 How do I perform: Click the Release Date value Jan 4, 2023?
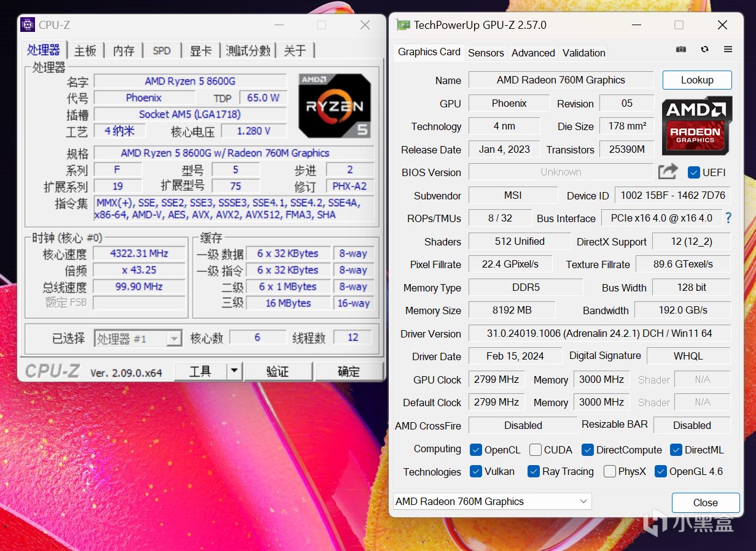click(x=504, y=149)
